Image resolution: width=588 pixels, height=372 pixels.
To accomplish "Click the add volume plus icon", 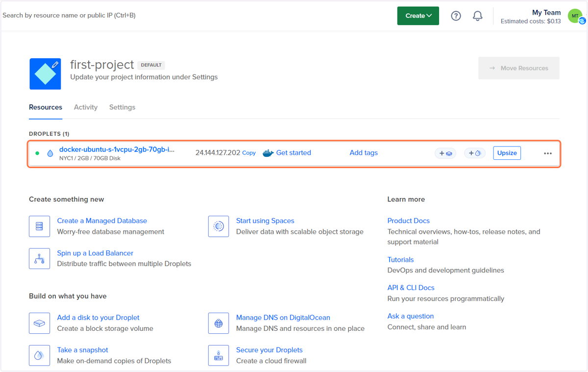I will [445, 153].
